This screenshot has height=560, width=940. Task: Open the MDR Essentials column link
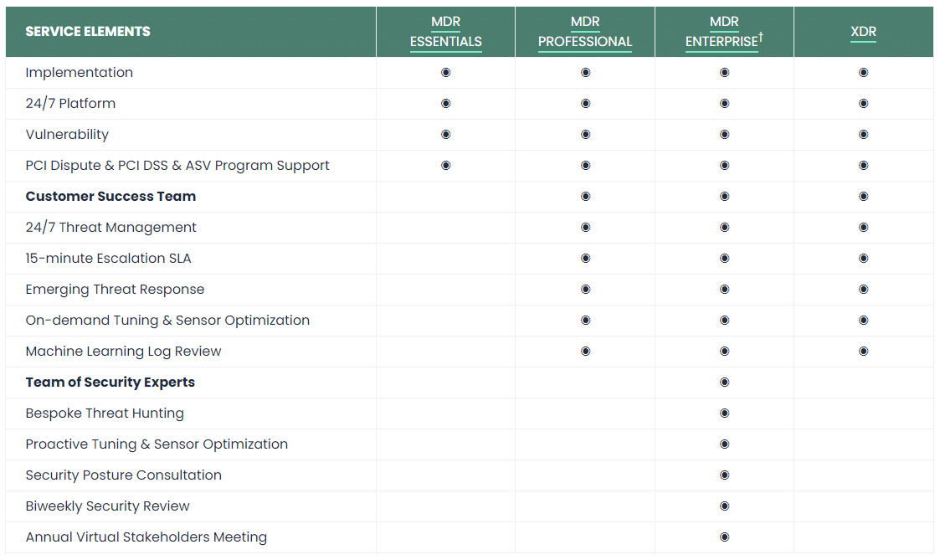pyautogui.click(x=445, y=32)
